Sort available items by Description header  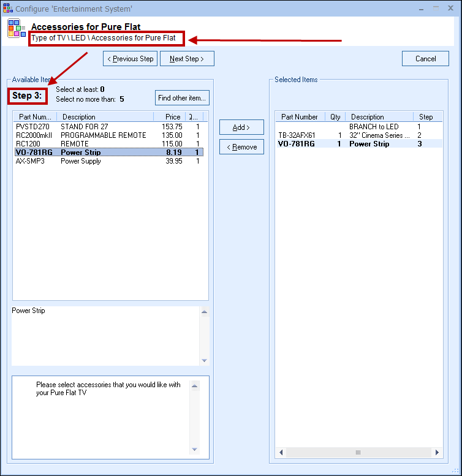(104, 117)
